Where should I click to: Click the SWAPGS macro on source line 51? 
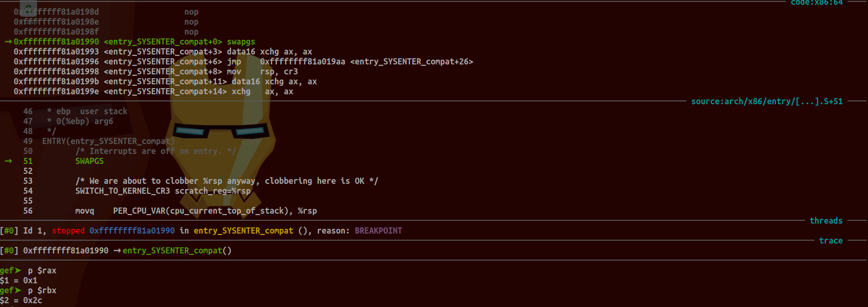click(x=89, y=161)
